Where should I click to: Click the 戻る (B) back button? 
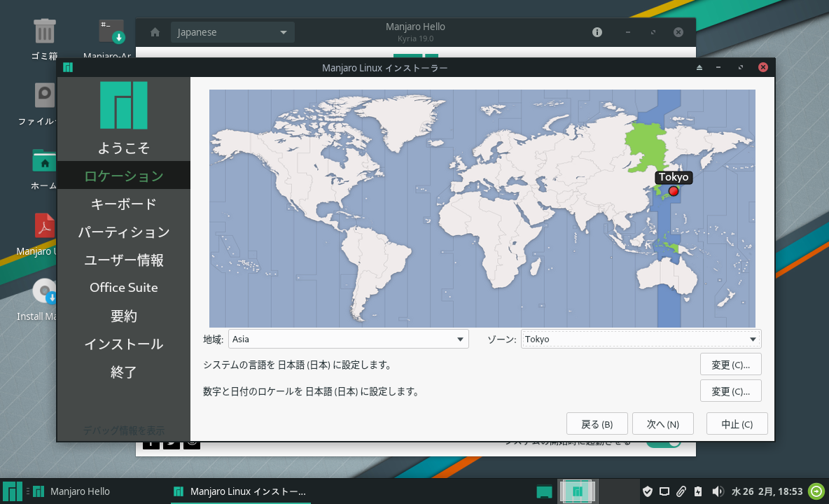[x=597, y=423]
